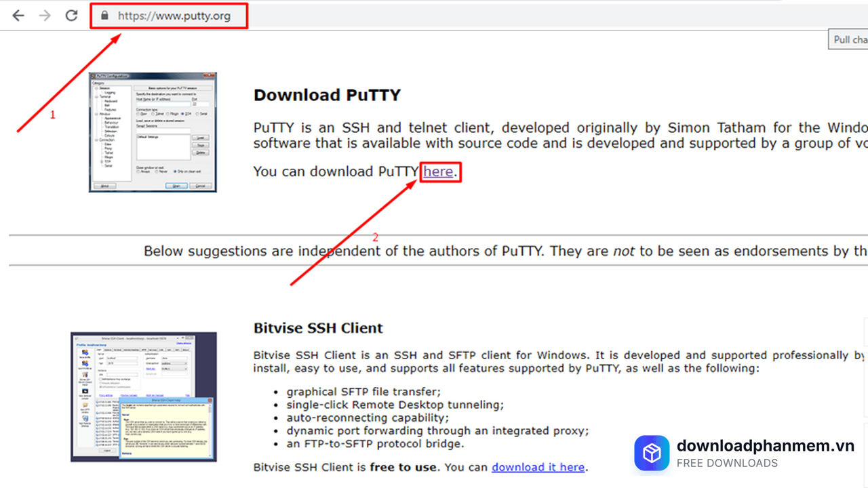This screenshot has width=868, height=488.
Task: Click Save profile icon in Bitvise screenshot
Action: (85, 352)
